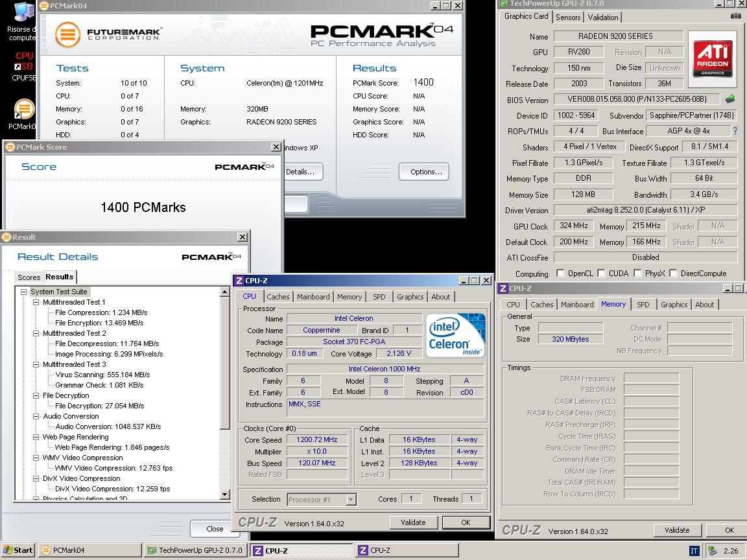Open the Validation tab in GPU-Z
This screenshot has width=747, height=560.
[x=602, y=17]
